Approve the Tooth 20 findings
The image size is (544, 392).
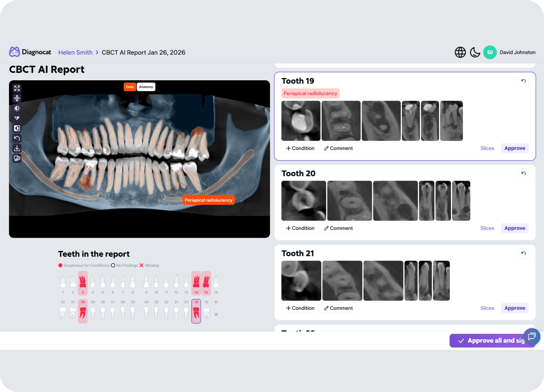coord(515,228)
